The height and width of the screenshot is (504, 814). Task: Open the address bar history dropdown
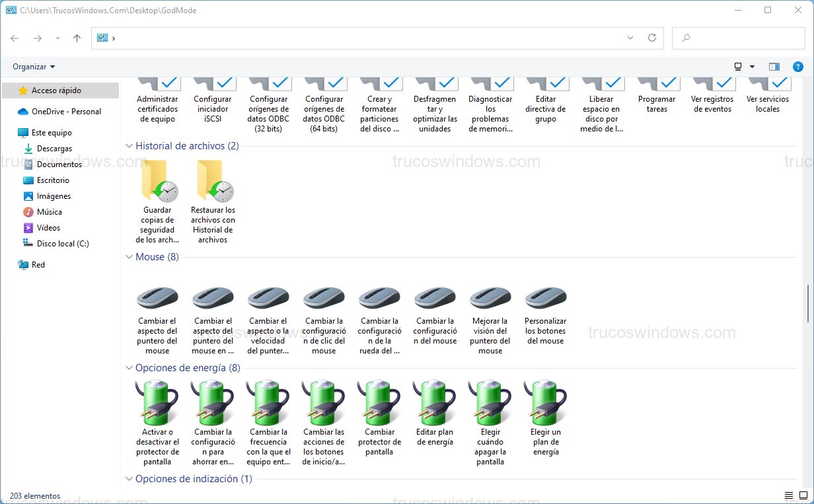(630, 38)
